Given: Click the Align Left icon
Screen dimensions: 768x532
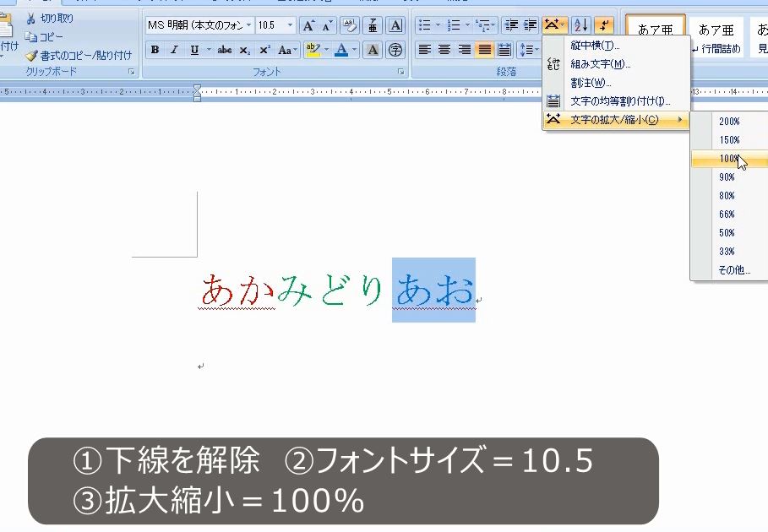Looking at the screenshot, I should click(x=425, y=50).
